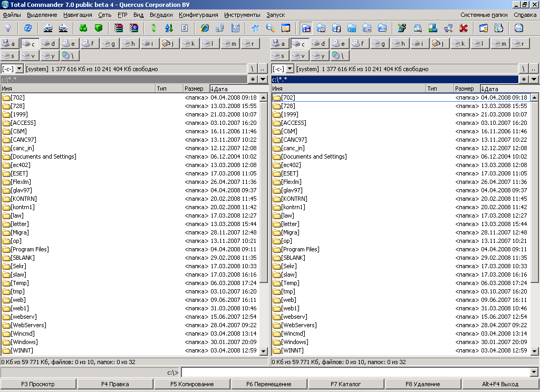540x392 pixels.
Task: Click the single green cube toolbar icon
Action: (99, 28)
